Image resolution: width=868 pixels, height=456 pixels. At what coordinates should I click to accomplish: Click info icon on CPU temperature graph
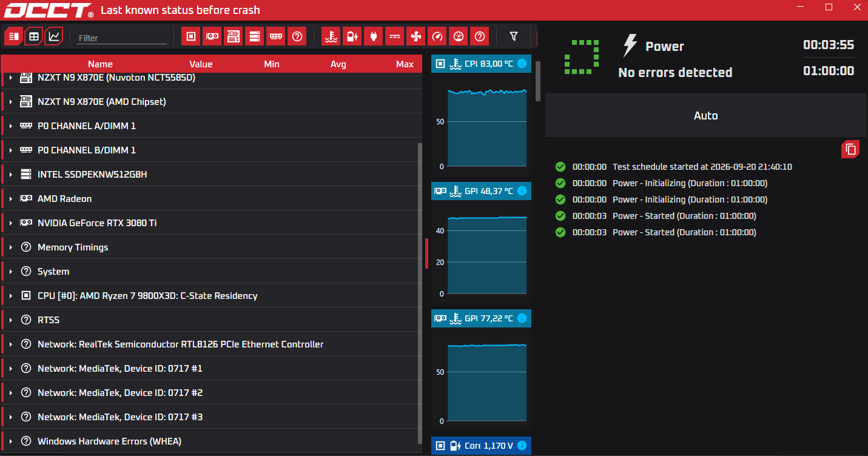[x=522, y=64]
